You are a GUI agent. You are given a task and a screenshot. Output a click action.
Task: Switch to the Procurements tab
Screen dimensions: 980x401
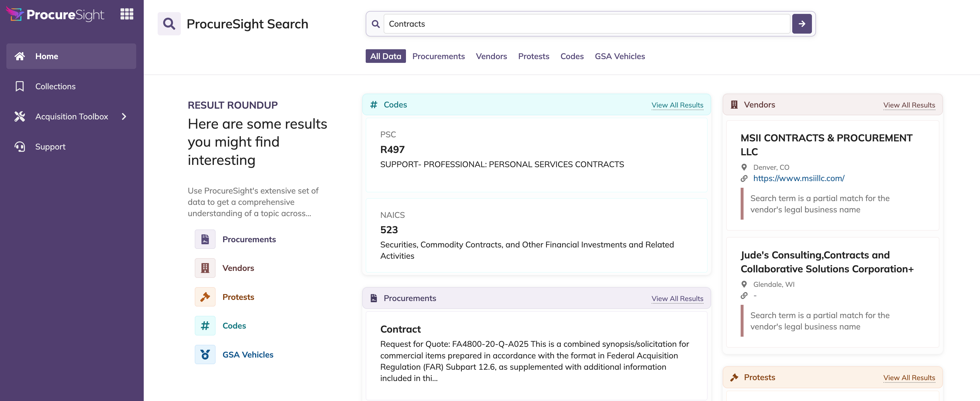click(438, 56)
